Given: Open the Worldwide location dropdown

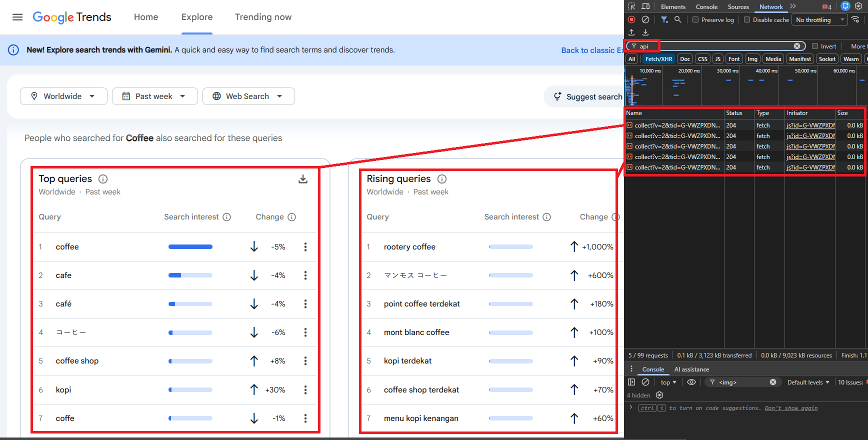Looking at the screenshot, I should coord(63,96).
